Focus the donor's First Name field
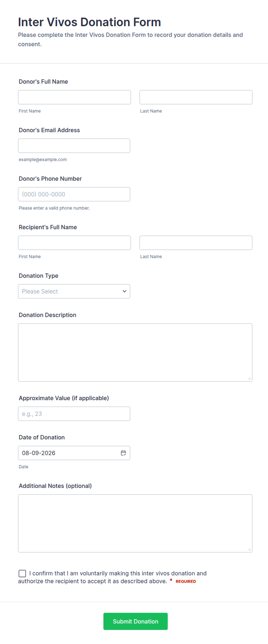Screen dimensions: 268x644 point(74,97)
